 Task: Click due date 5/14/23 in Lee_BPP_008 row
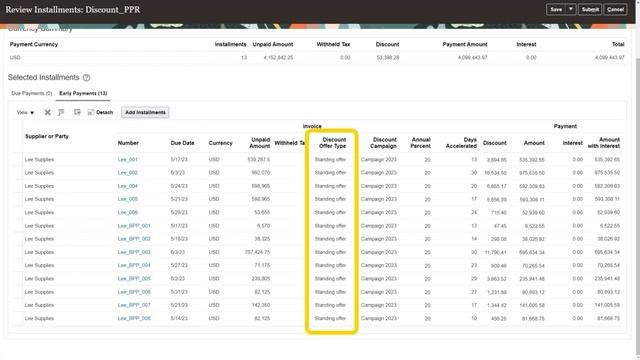tap(179, 318)
